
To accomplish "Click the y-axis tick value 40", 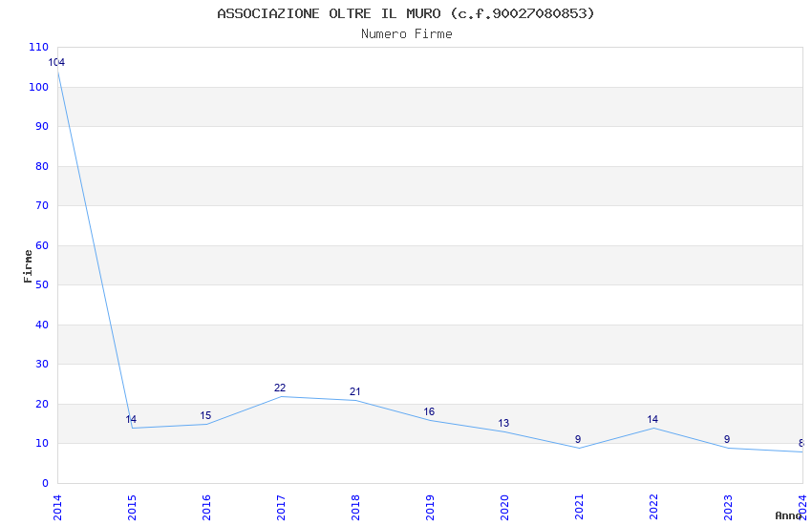I will point(42,325).
